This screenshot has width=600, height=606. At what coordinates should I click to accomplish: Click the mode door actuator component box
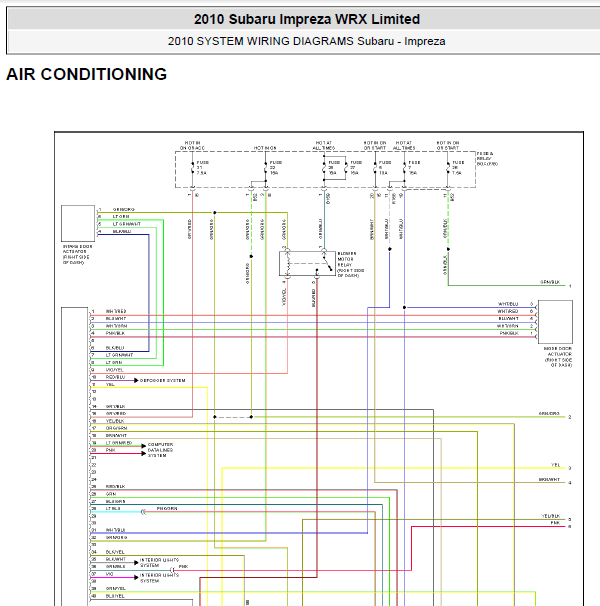[x=555, y=322]
